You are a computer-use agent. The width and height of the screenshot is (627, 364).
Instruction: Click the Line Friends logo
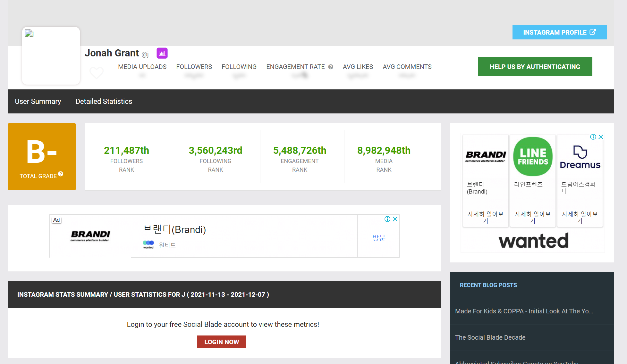tap(533, 156)
